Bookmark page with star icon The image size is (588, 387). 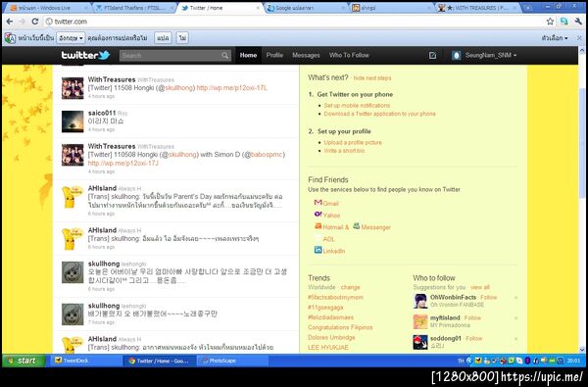550,22
